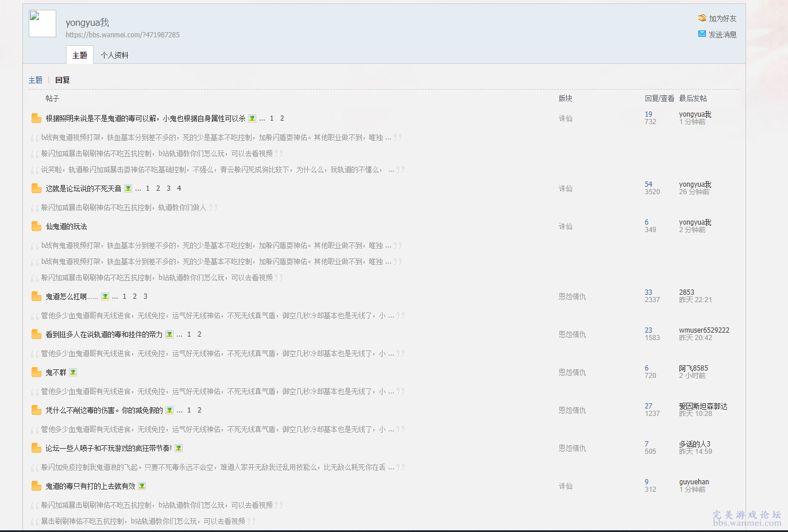
Task: Click image attachment icon on 这就是论坛说的不死天音
Action: click(128, 188)
